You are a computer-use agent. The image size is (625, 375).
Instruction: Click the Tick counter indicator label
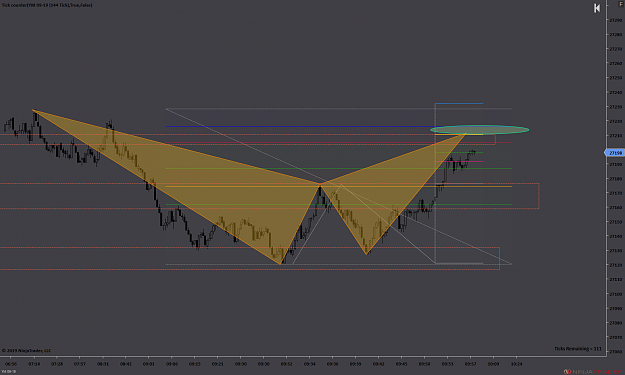47,5
